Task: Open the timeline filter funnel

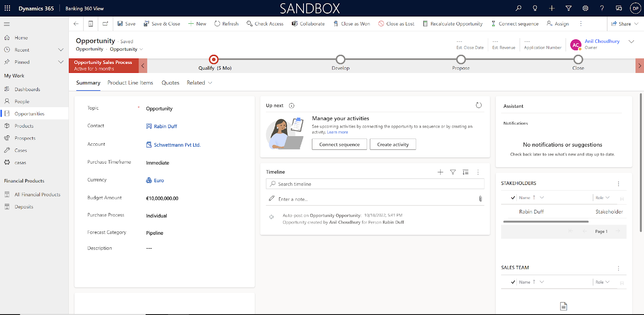Action: [453, 172]
